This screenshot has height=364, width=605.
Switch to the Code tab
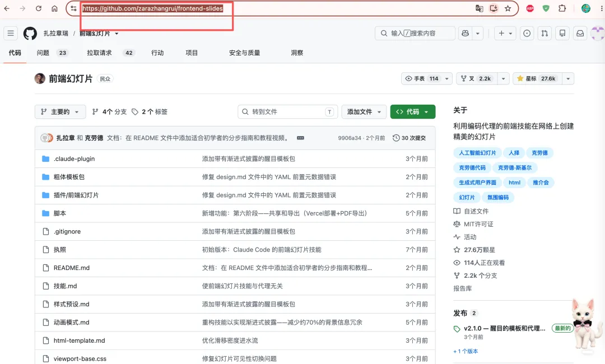(15, 53)
